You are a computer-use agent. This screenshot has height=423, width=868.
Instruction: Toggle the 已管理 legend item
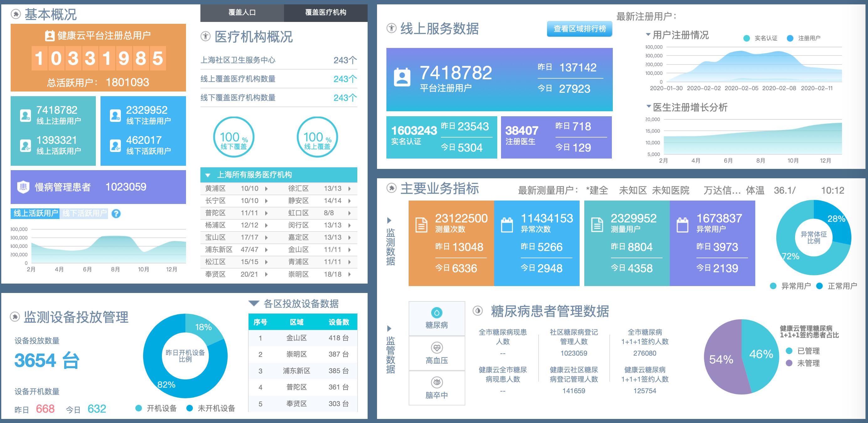point(803,351)
